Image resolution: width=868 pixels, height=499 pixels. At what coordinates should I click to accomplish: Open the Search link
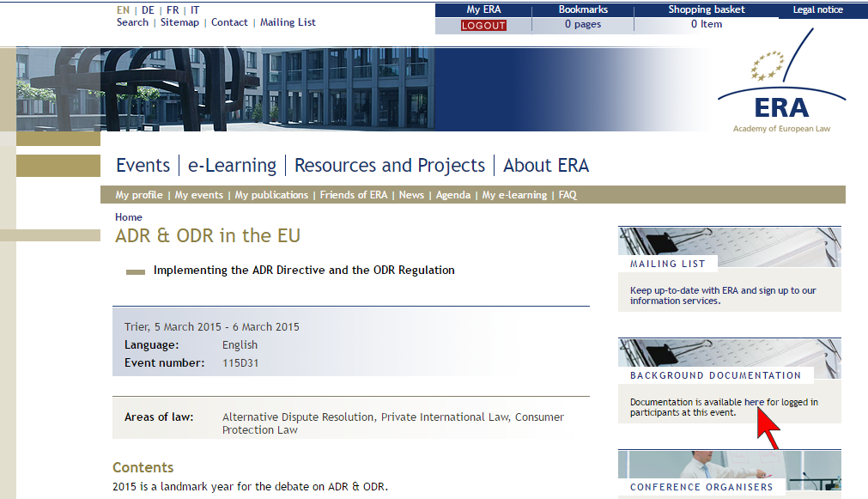click(132, 22)
